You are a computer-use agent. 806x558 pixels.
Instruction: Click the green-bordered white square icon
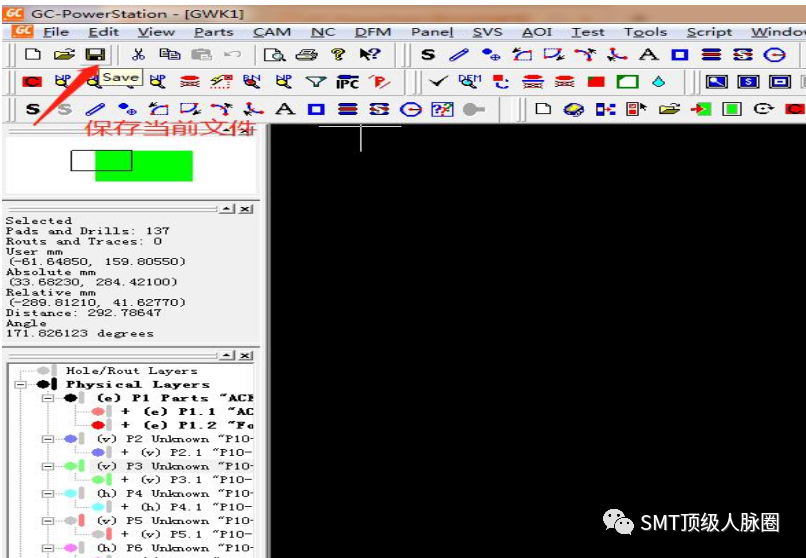tap(628, 82)
